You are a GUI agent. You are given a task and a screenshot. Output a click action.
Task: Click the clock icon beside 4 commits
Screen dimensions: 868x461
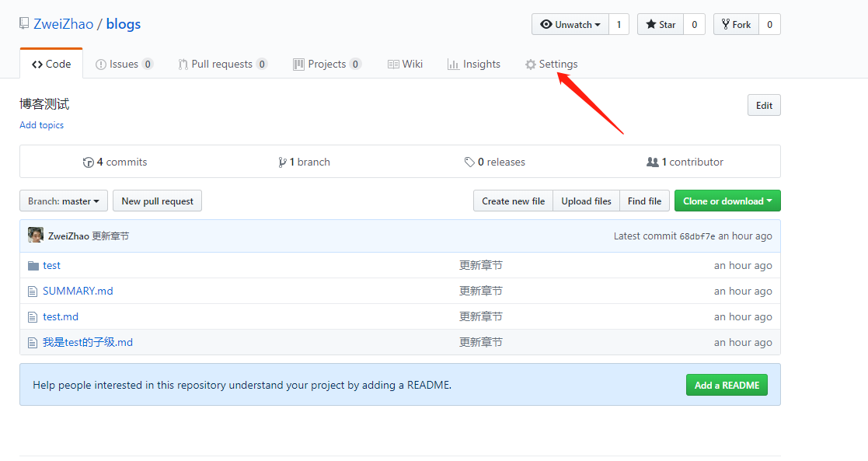tap(89, 162)
